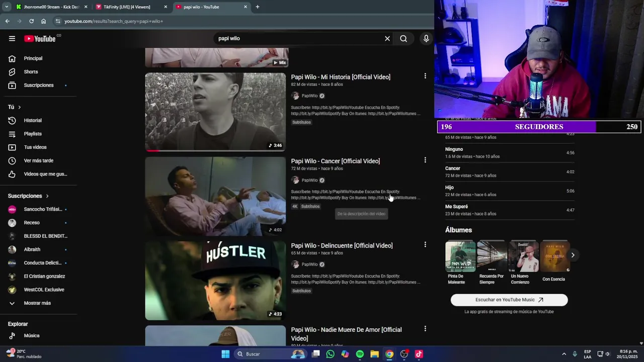
Task: Expand the Suscripciones heading chevron
Action: click(47, 196)
